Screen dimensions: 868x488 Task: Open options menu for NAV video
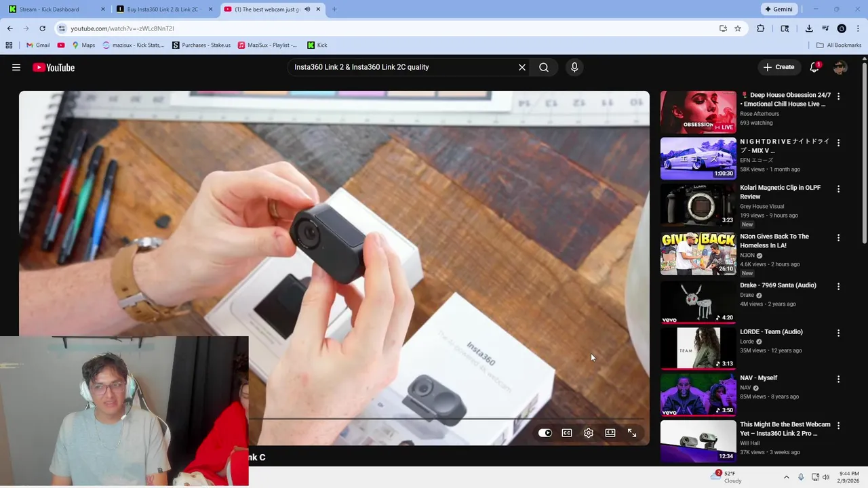point(838,380)
